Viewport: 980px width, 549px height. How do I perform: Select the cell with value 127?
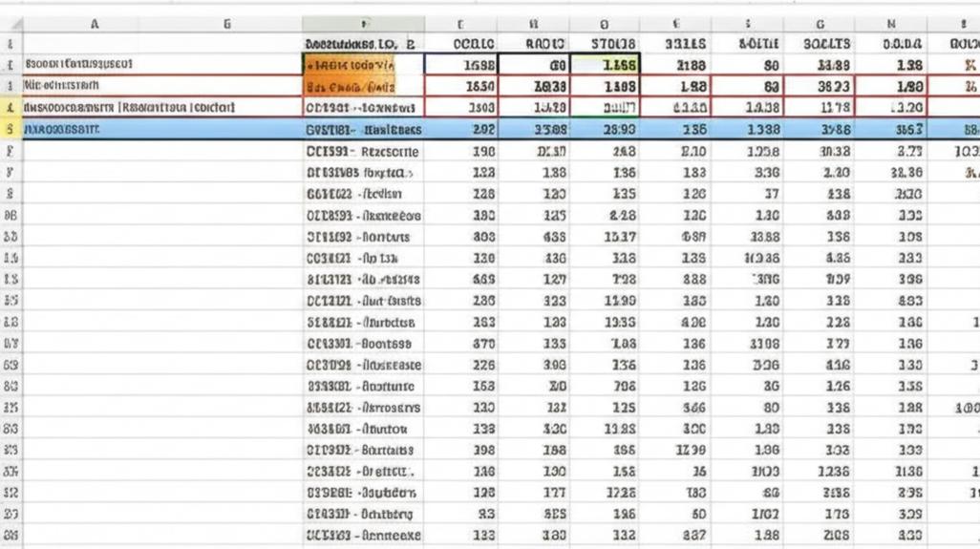tap(533, 279)
